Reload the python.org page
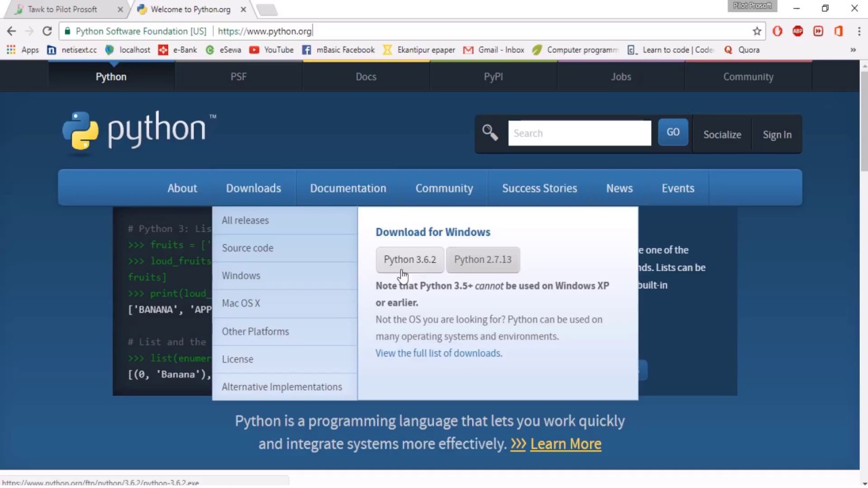Image resolution: width=868 pixels, height=488 pixels. click(47, 31)
